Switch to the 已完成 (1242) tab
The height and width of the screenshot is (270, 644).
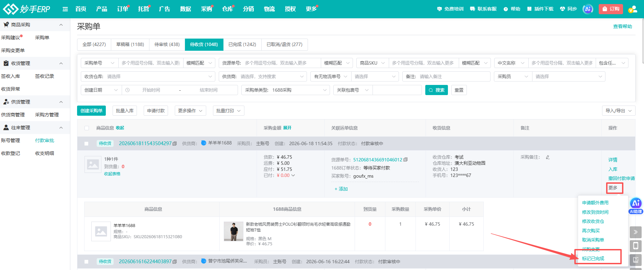(242, 44)
